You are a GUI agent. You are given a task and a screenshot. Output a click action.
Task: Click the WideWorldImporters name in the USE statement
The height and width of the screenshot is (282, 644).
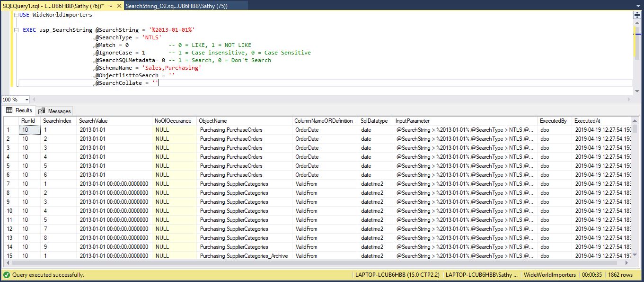62,15
